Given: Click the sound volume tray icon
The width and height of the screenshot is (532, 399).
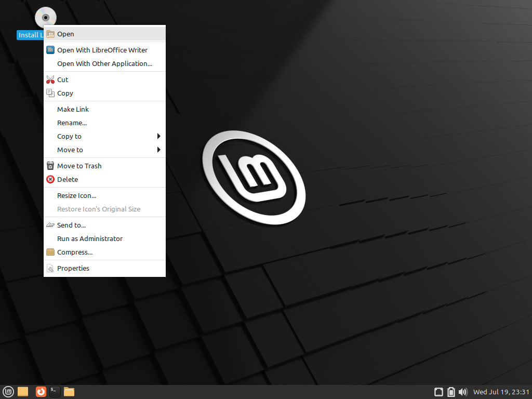Looking at the screenshot, I should pos(463,392).
